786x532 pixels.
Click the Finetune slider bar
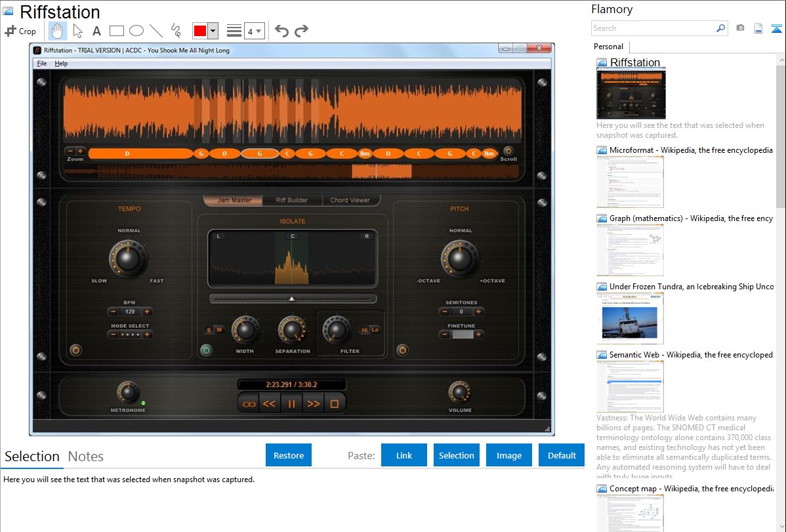pos(462,335)
